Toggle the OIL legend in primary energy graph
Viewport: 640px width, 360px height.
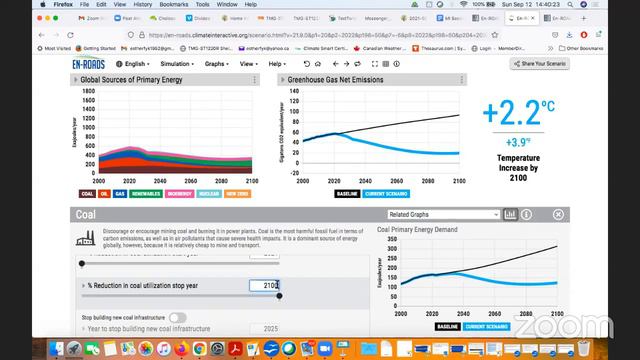coord(104,194)
